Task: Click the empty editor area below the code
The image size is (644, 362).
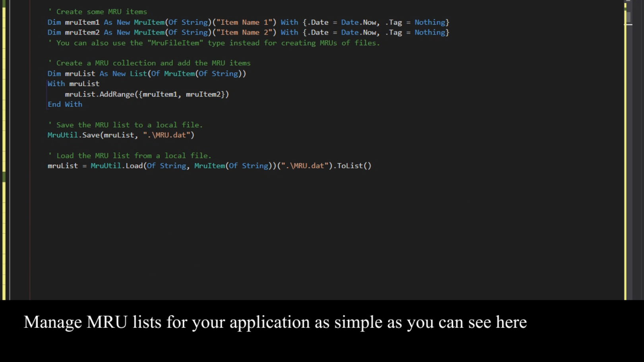Action: [x=278, y=230]
